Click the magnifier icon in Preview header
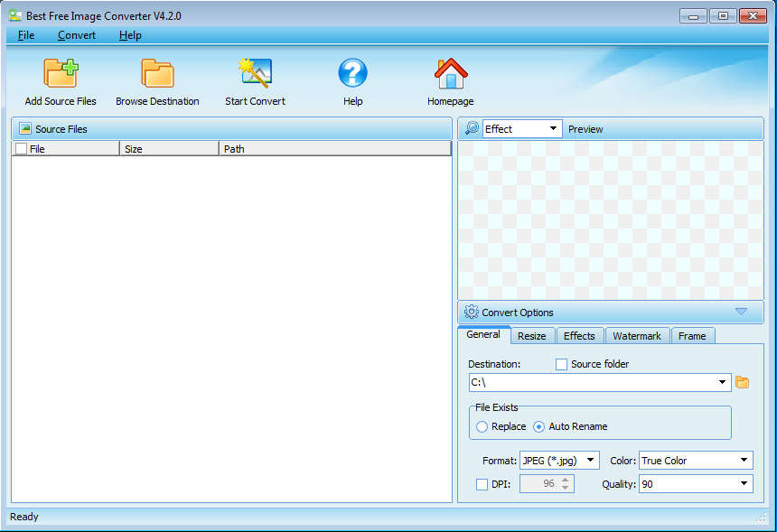The height and width of the screenshot is (532, 777). click(472, 129)
